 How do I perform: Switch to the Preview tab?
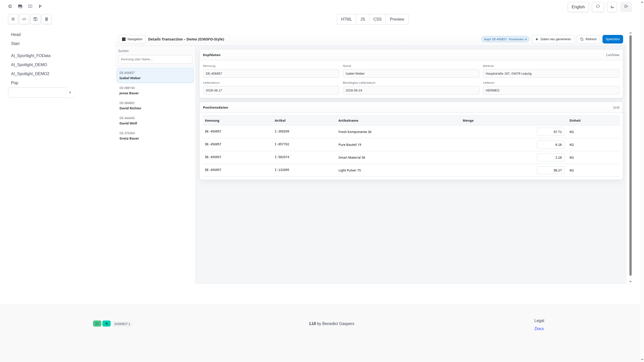pyautogui.click(x=397, y=19)
